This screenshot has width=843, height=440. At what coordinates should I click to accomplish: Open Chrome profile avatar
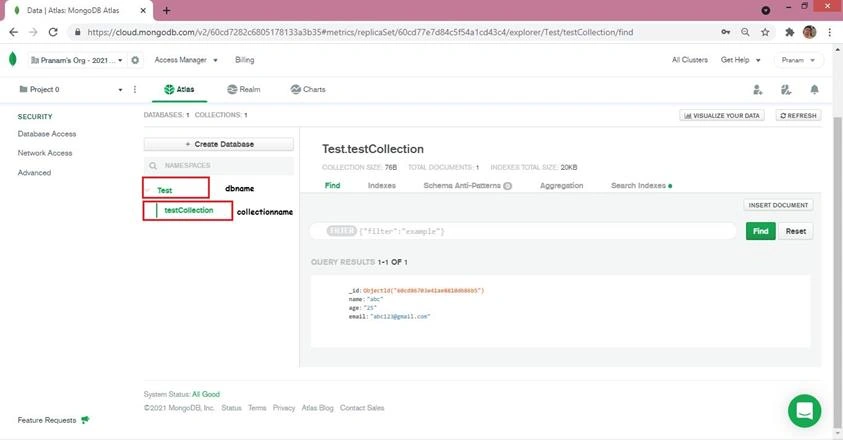coord(809,32)
